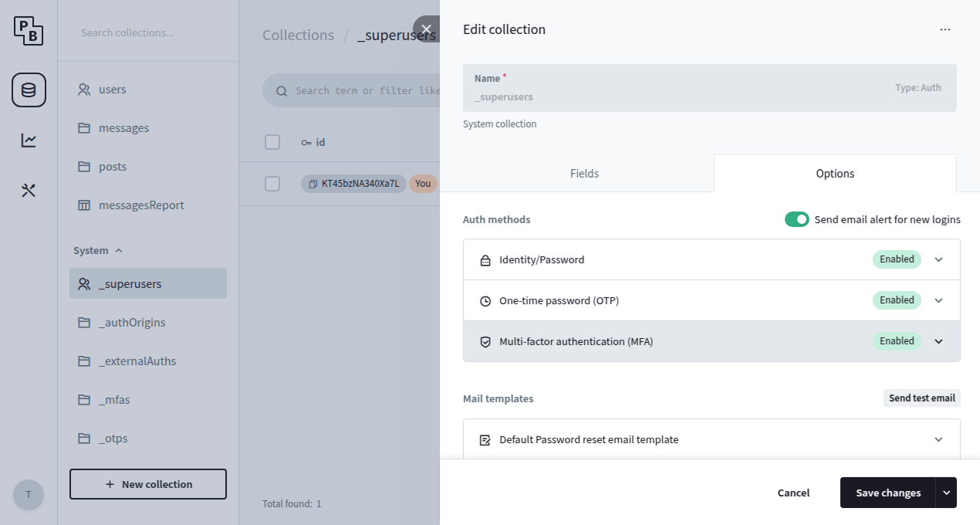980x525 pixels.
Task: Click the Send test email button
Action: point(921,398)
